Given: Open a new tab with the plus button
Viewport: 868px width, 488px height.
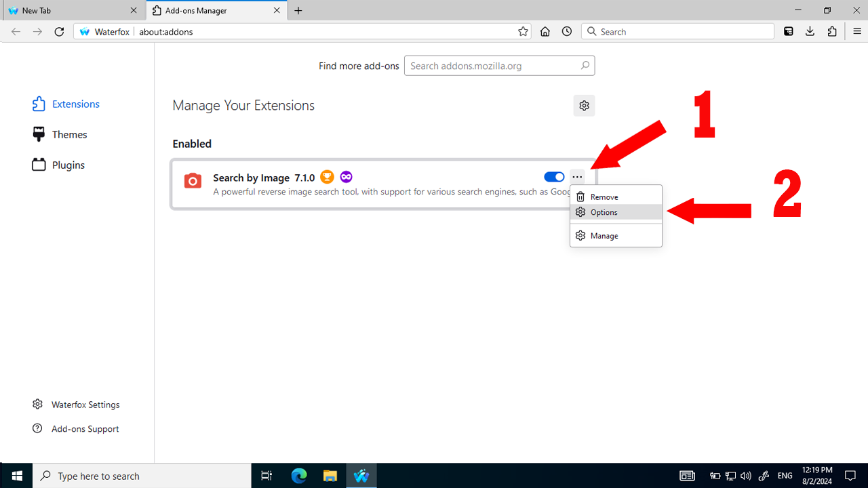Looking at the screenshot, I should [x=298, y=10].
